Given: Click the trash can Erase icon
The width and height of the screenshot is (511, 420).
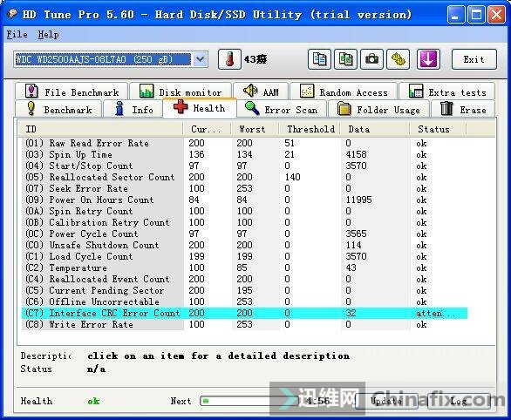Looking at the screenshot, I should point(446,108).
